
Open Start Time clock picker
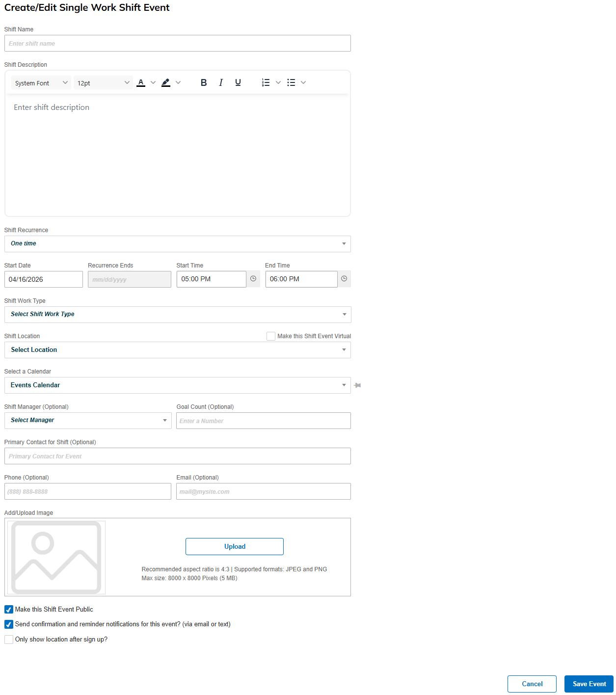click(x=253, y=279)
